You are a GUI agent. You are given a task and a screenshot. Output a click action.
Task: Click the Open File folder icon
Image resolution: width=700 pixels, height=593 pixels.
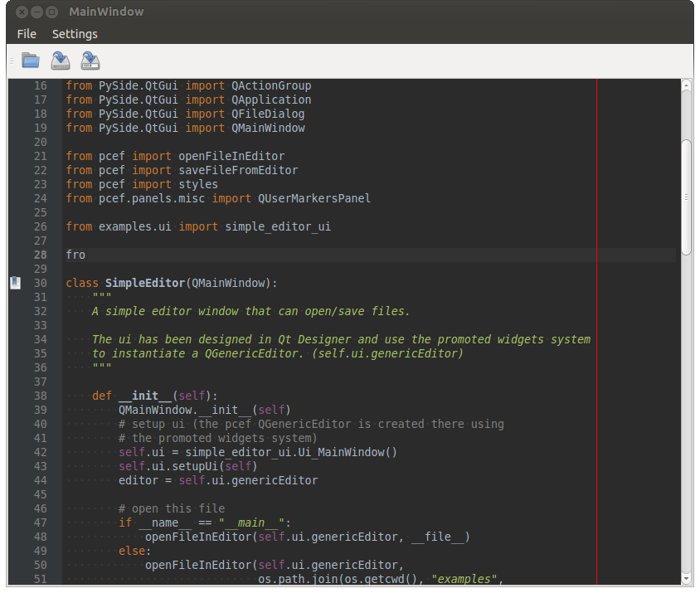pos(31,61)
